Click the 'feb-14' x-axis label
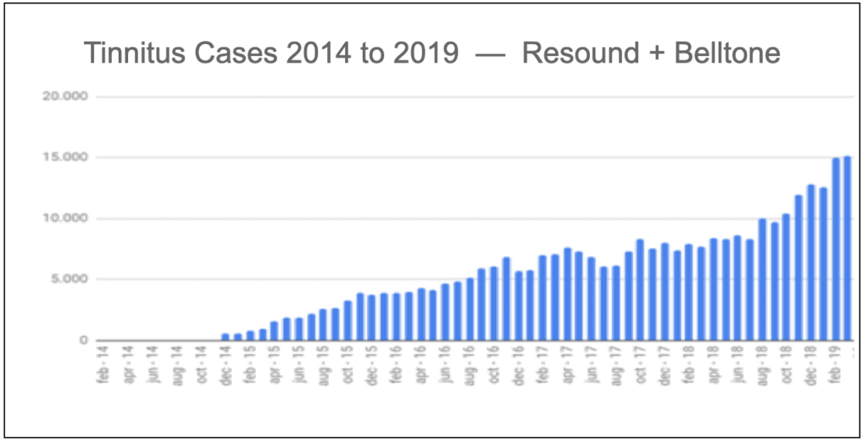 103,365
